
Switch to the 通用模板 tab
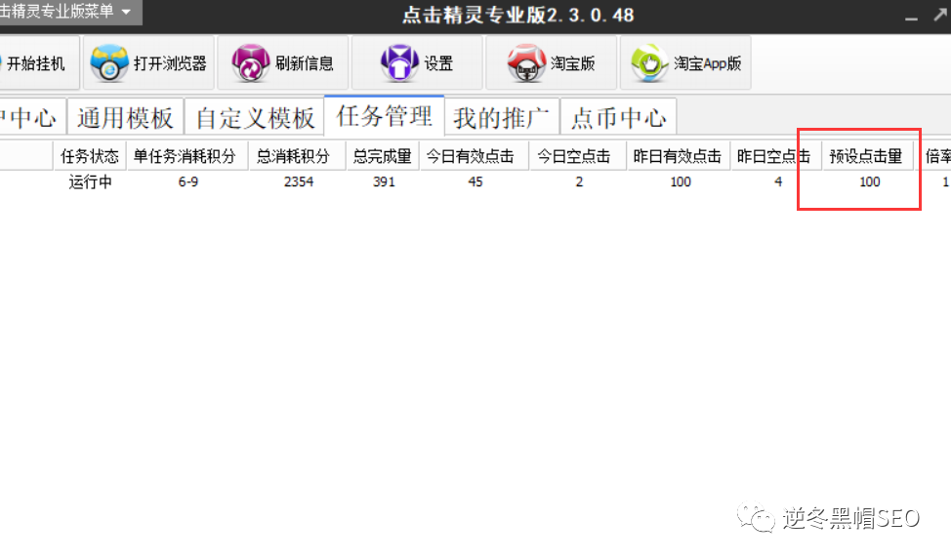[x=125, y=118]
